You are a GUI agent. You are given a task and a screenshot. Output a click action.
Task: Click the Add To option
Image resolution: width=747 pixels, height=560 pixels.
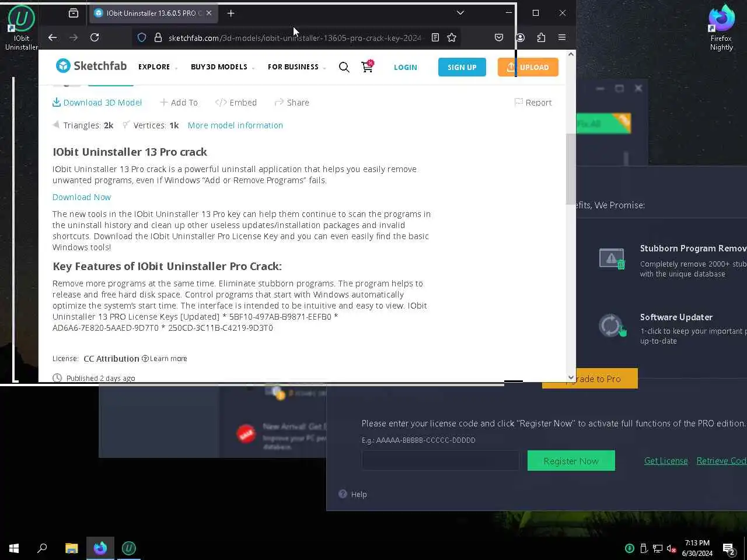click(x=179, y=102)
